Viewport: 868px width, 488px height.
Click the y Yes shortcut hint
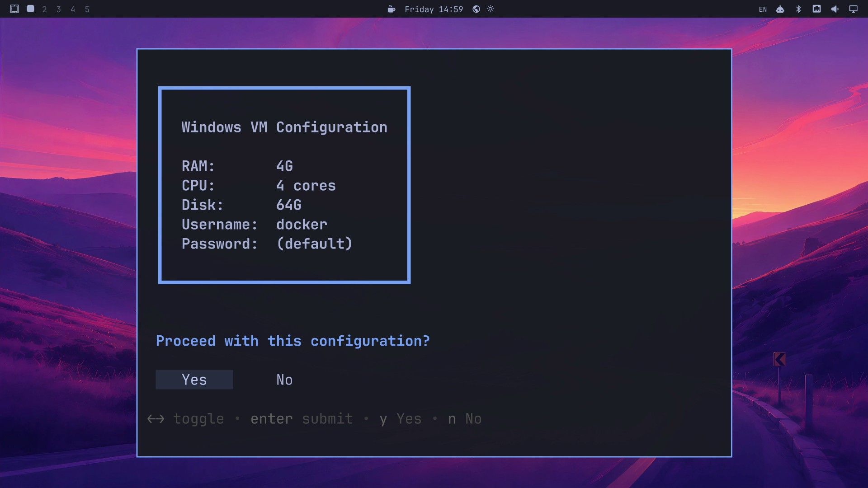click(x=400, y=419)
